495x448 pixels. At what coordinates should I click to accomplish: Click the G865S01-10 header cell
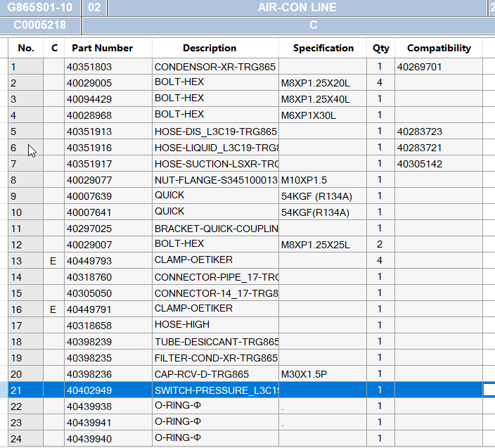(40, 8)
